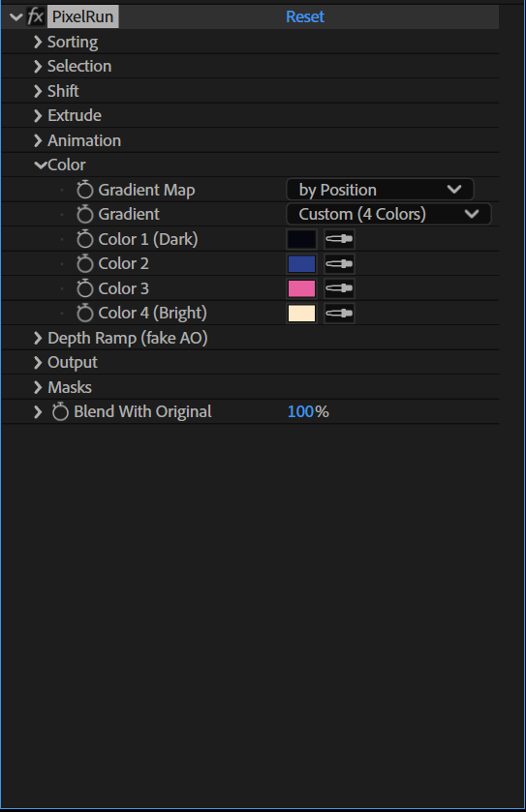Viewport: 526px width, 812px height.
Task: Expand the Animation group
Action: click(38, 140)
